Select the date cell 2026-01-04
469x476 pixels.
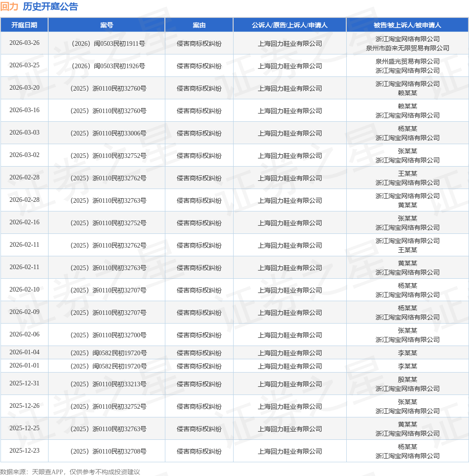(24, 352)
